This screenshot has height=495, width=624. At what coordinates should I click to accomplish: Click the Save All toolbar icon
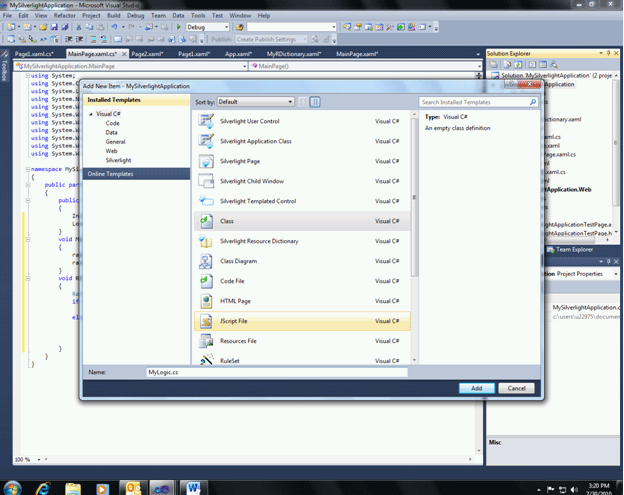[x=64, y=27]
